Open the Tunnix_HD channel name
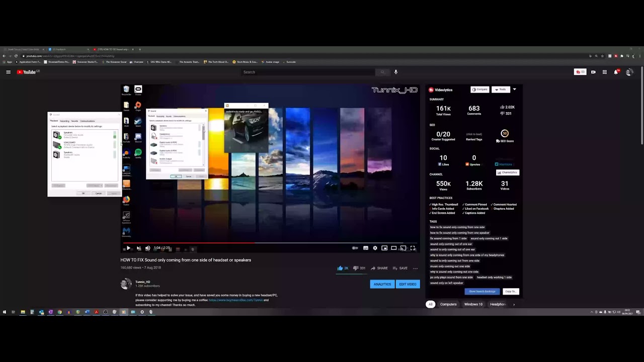644x362 pixels. tap(143, 282)
